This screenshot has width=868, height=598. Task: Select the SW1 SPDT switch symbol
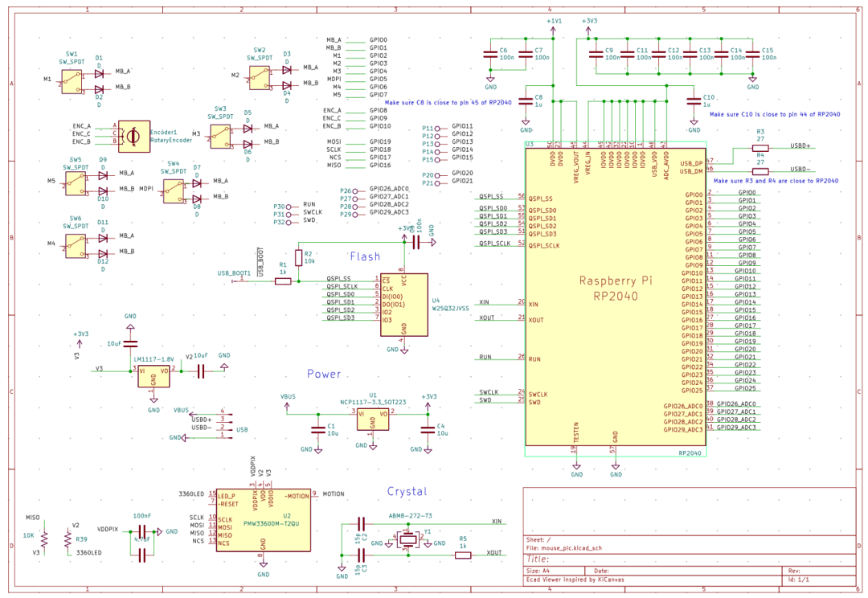coord(72,80)
